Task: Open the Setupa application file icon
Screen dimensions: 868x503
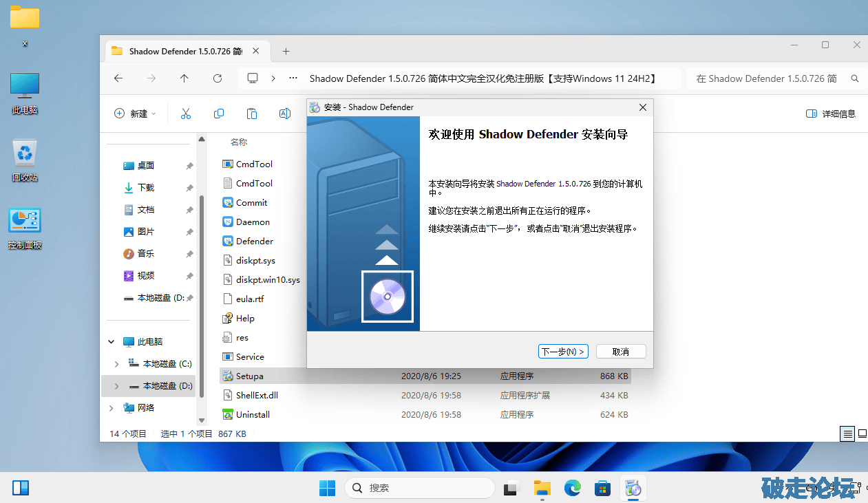Action: (229, 376)
